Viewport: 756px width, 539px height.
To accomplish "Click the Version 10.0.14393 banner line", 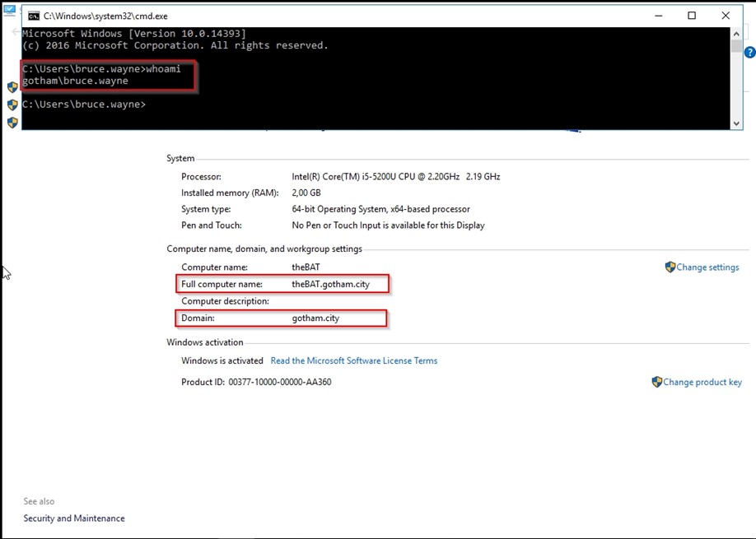I will point(134,34).
